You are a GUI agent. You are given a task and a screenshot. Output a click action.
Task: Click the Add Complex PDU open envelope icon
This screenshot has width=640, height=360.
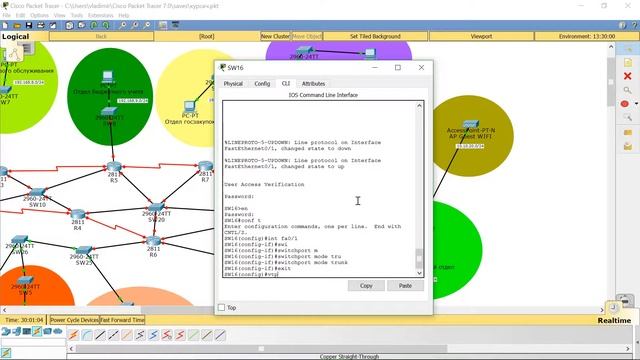point(628,146)
